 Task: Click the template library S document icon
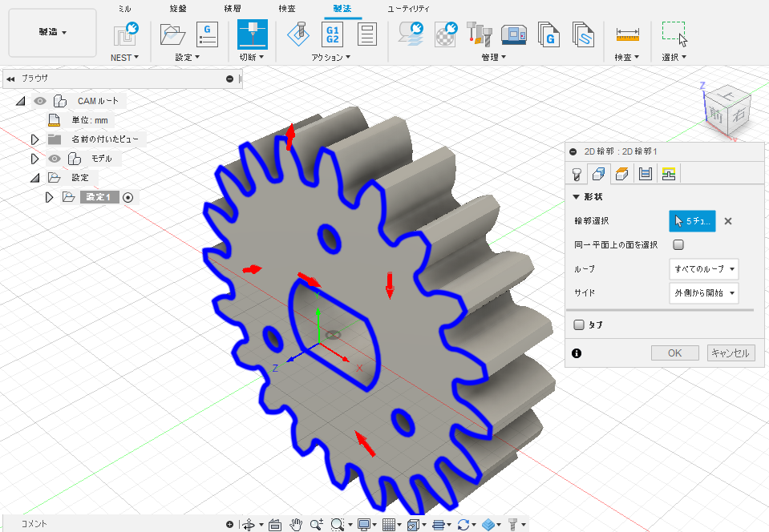tap(583, 34)
